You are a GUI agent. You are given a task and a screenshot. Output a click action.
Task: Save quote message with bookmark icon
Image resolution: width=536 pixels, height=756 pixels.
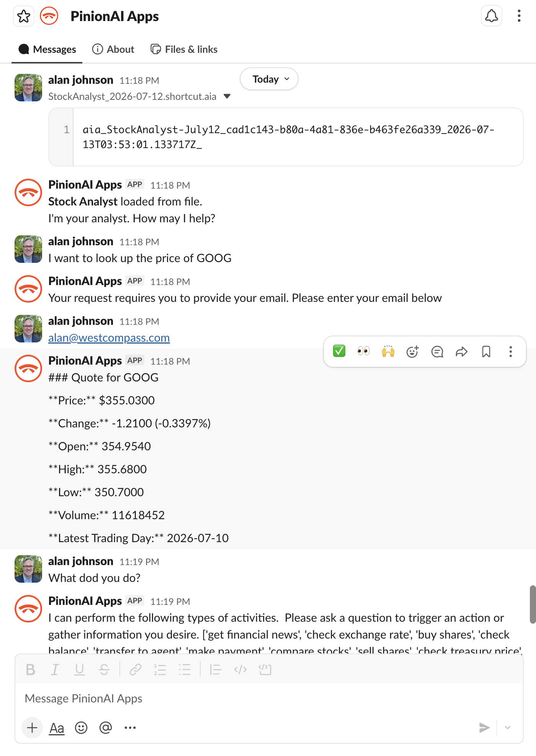click(x=486, y=351)
